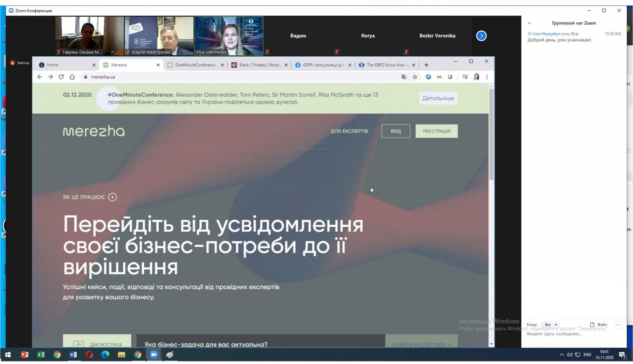The height and width of the screenshot is (364, 633).
Task: Click the ENG language indicator
Action: point(587,355)
